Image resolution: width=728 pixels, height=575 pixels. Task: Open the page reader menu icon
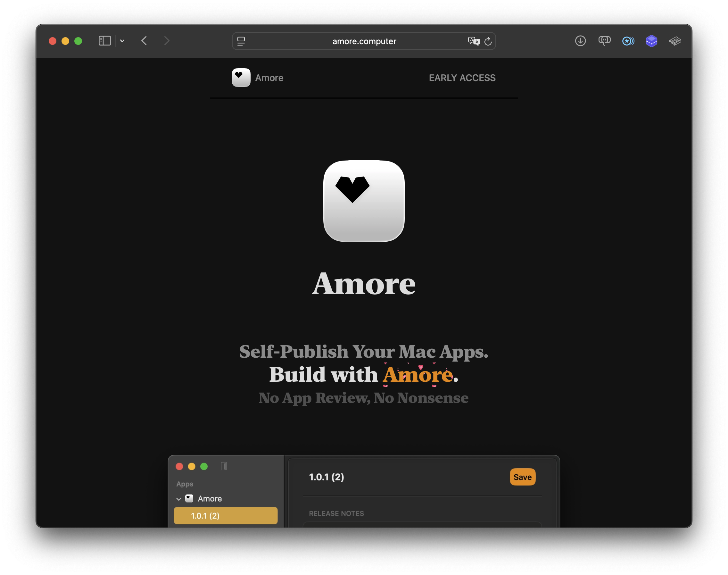pos(241,41)
